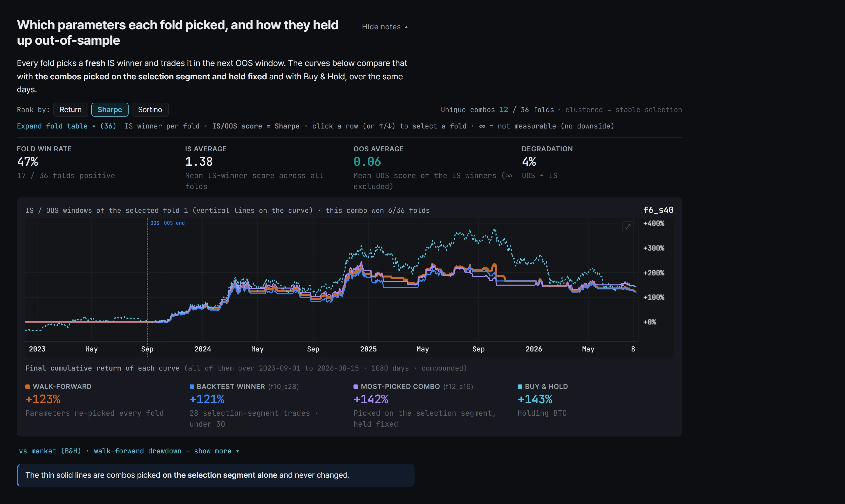The width and height of the screenshot is (845, 504).
Task: Rank folds by Return
Action: [x=70, y=110]
